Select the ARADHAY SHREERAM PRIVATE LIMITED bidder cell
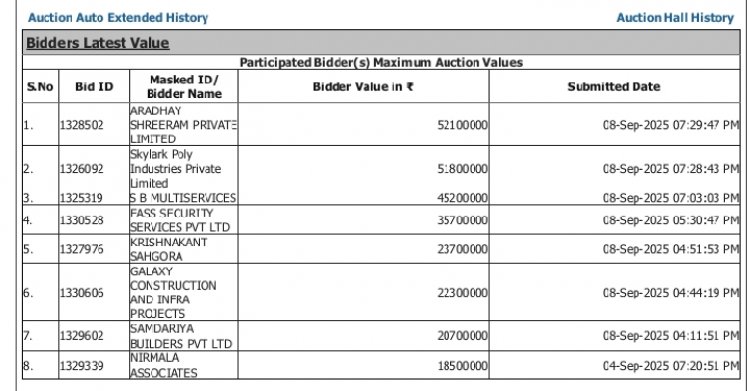Screen dimensions: 750x391 [184, 125]
